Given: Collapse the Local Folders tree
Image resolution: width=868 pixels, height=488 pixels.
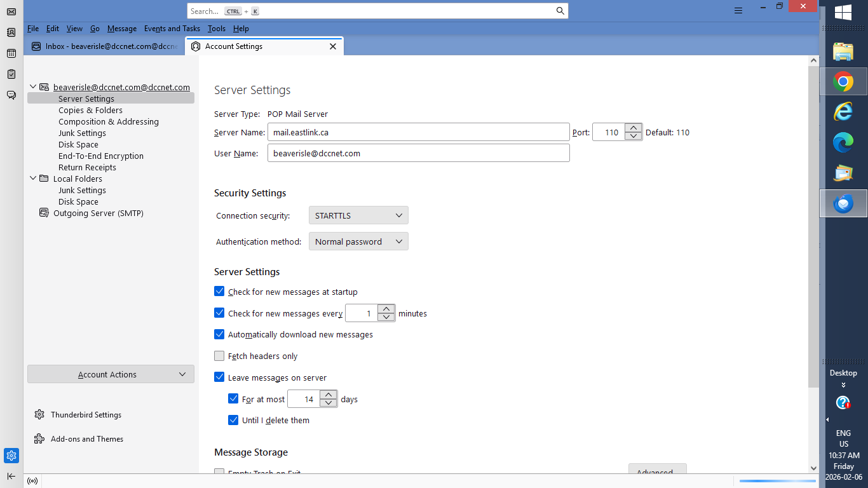Looking at the screenshot, I should click(x=33, y=179).
